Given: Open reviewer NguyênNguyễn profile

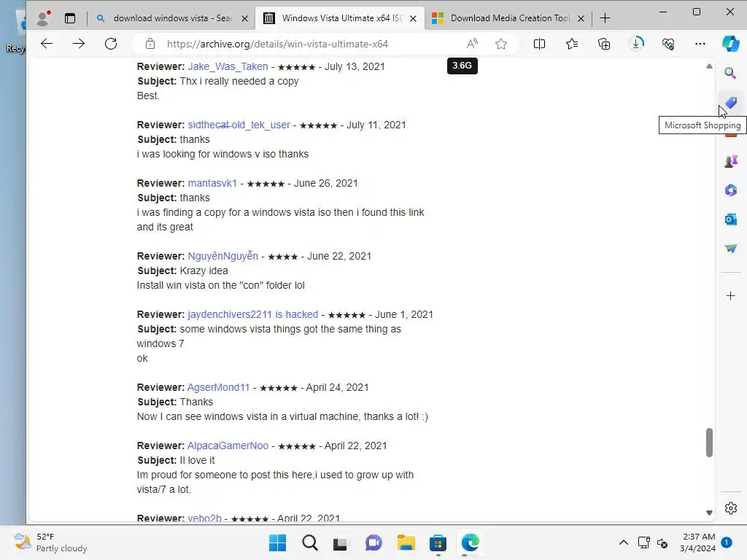Looking at the screenshot, I should pos(223,256).
